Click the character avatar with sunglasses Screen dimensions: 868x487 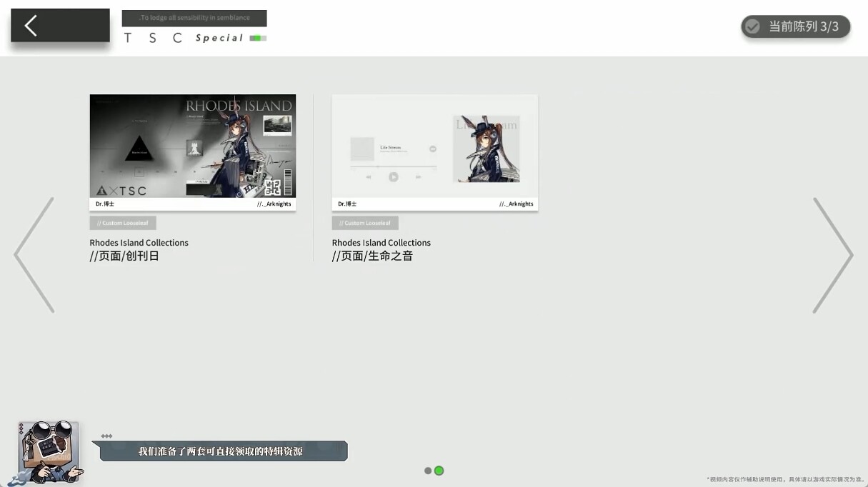48,453
